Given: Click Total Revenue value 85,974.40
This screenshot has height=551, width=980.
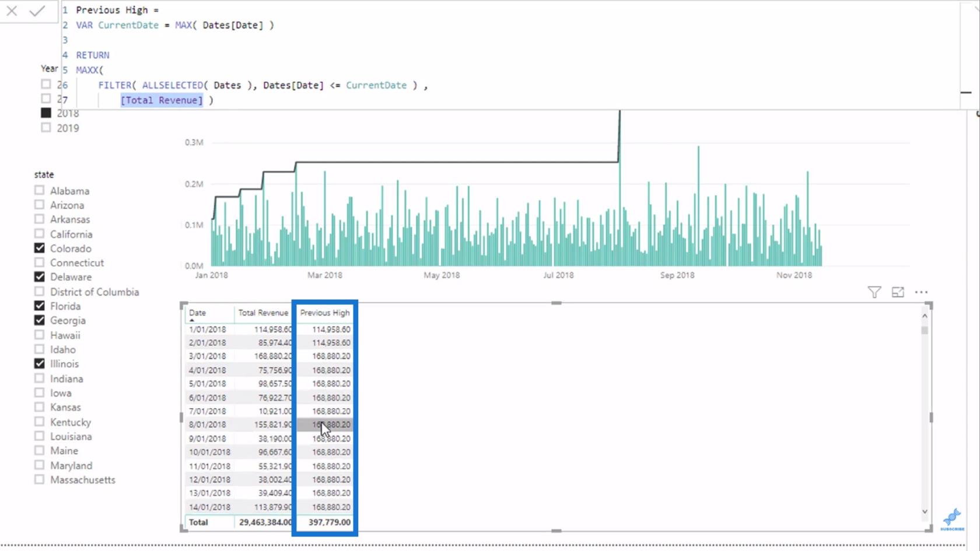Looking at the screenshot, I should click(275, 343).
